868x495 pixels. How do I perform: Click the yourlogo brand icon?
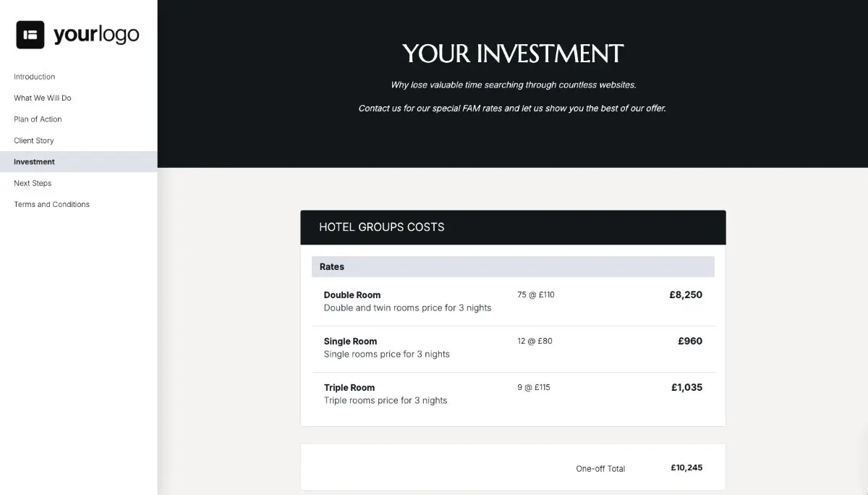click(x=30, y=33)
